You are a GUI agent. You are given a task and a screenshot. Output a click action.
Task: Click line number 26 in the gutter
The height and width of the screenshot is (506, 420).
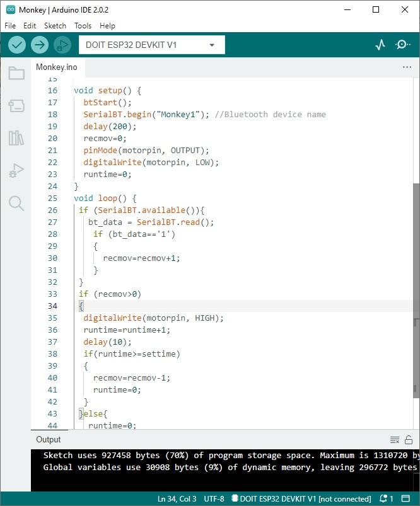point(52,210)
